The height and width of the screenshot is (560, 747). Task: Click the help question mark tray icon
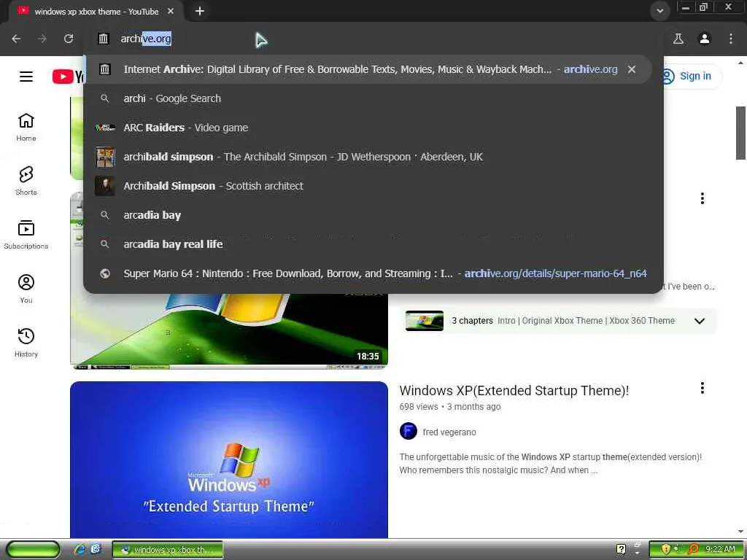tap(621, 549)
